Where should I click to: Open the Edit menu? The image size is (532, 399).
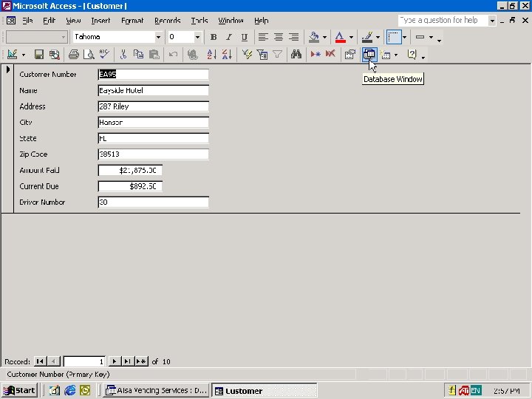[50, 21]
